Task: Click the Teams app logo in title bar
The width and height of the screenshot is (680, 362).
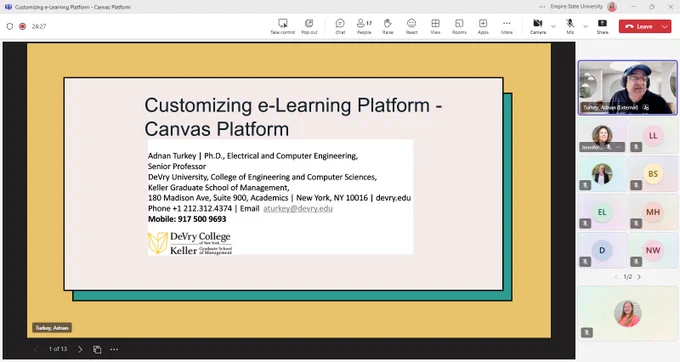Action: pyautogui.click(x=8, y=7)
